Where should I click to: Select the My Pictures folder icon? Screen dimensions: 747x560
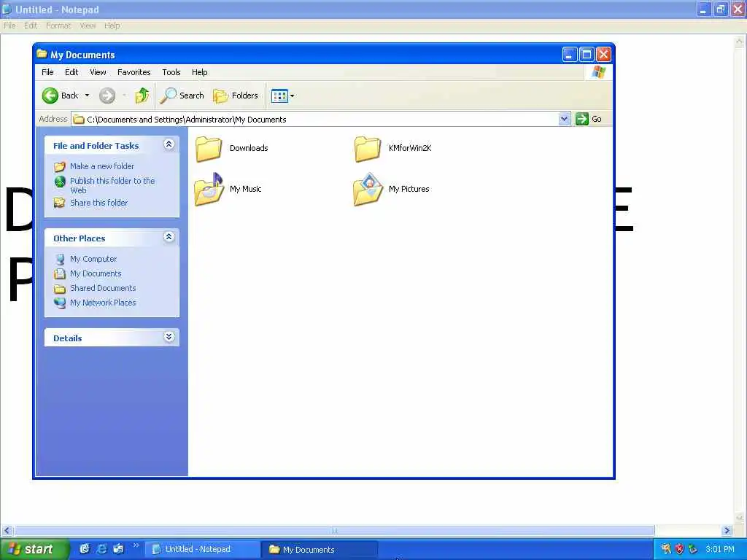[368, 189]
